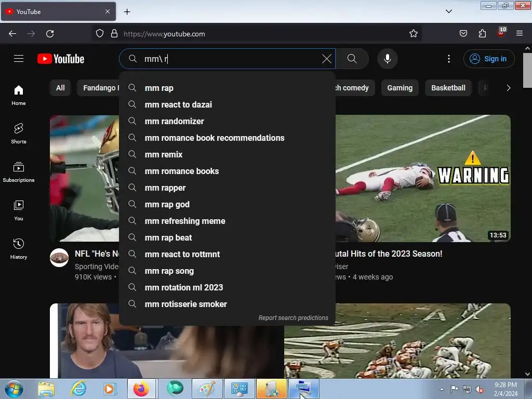Open You section in sidebar
The image size is (532, 399).
coord(19,210)
